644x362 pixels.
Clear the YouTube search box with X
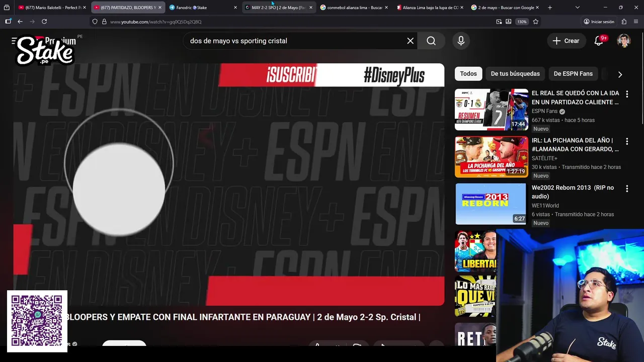411,41
